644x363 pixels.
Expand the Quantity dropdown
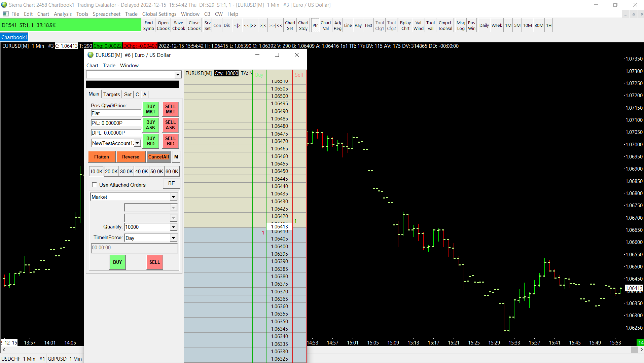coord(173,227)
